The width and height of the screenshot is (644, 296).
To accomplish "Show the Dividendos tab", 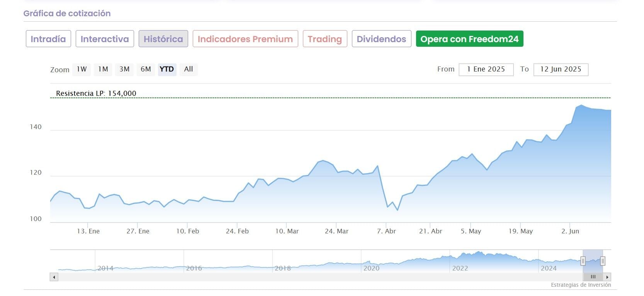I will [381, 39].
